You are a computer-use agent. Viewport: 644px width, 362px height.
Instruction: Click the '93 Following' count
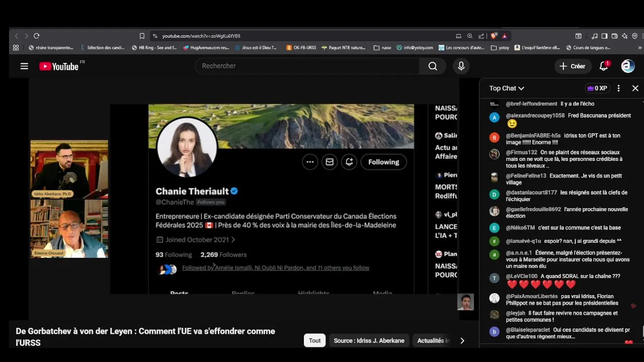(174, 254)
